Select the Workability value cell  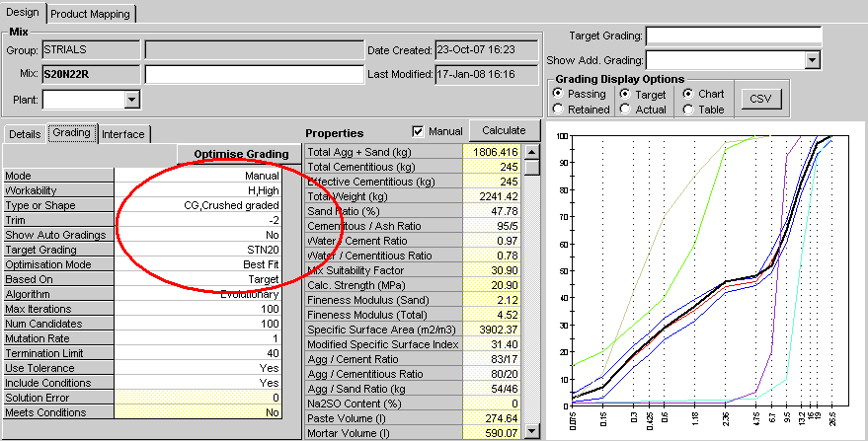pos(198,190)
